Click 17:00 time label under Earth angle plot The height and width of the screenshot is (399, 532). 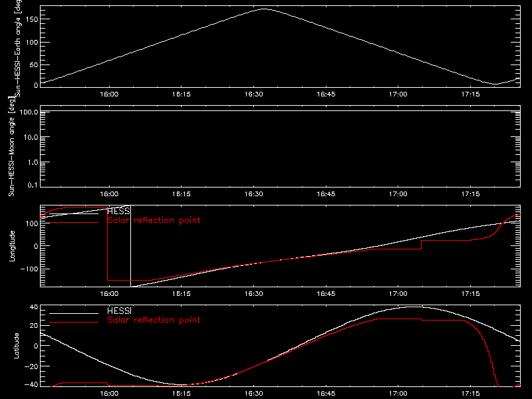pyautogui.click(x=398, y=94)
